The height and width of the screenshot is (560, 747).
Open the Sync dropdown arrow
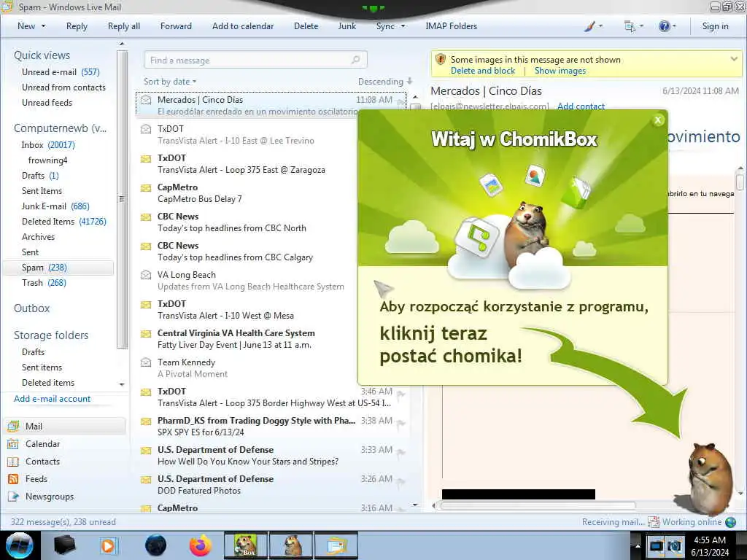pyautogui.click(x=403, y=26)
